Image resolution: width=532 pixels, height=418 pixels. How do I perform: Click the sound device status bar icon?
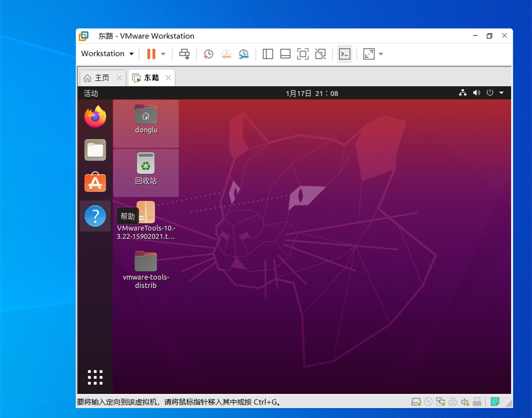tap(464, 401)
